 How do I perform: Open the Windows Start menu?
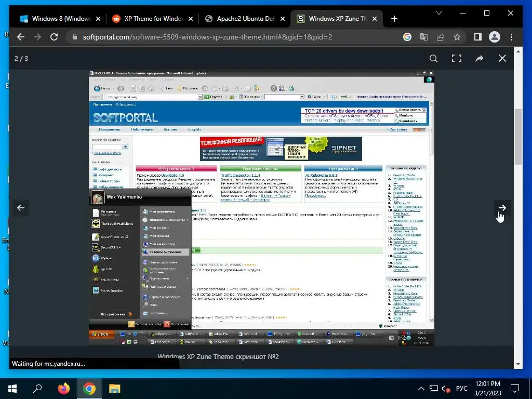[x=12, y=389]
